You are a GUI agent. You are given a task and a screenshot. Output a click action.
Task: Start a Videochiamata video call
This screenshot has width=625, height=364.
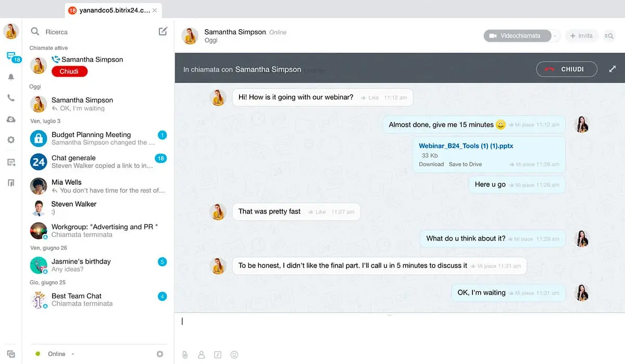tap(517, 36)
